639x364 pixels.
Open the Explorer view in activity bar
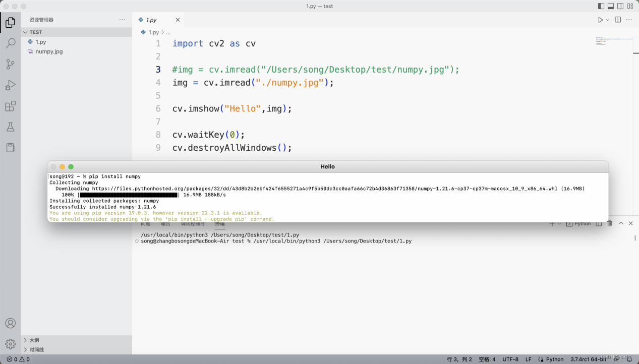pos(10,23)
